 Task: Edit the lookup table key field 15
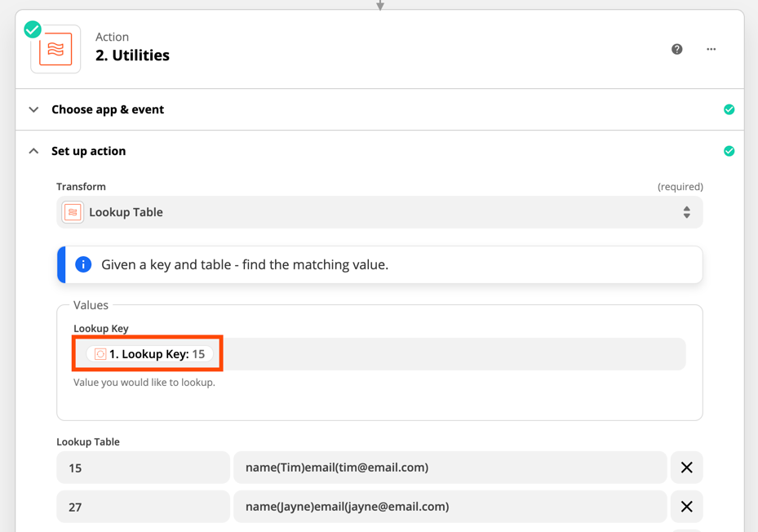143,468
